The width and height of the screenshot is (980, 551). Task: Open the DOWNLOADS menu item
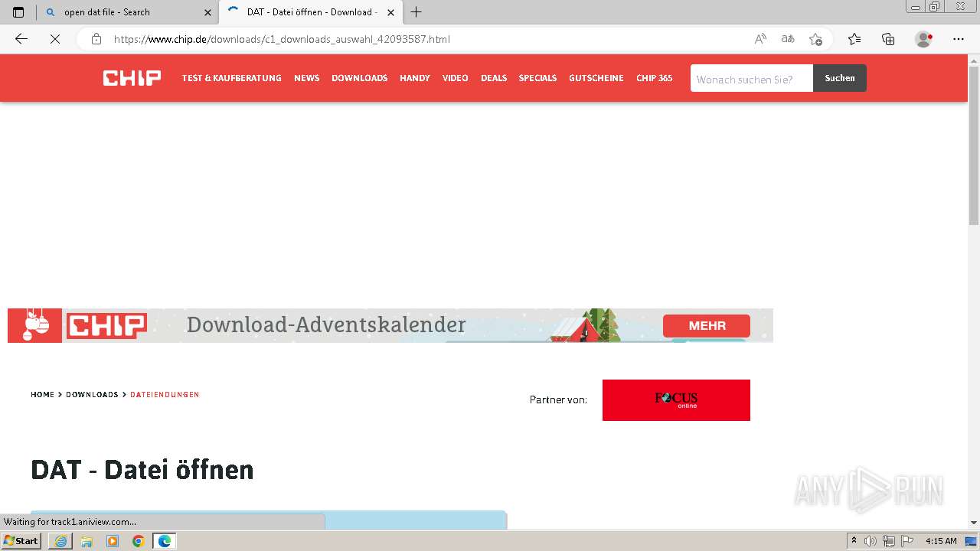point(359,78)
